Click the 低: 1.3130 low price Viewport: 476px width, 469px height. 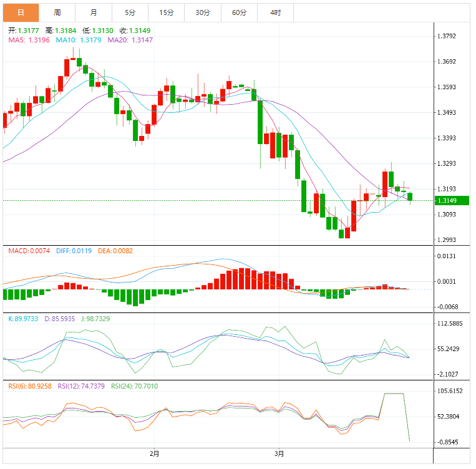(98, 31)
